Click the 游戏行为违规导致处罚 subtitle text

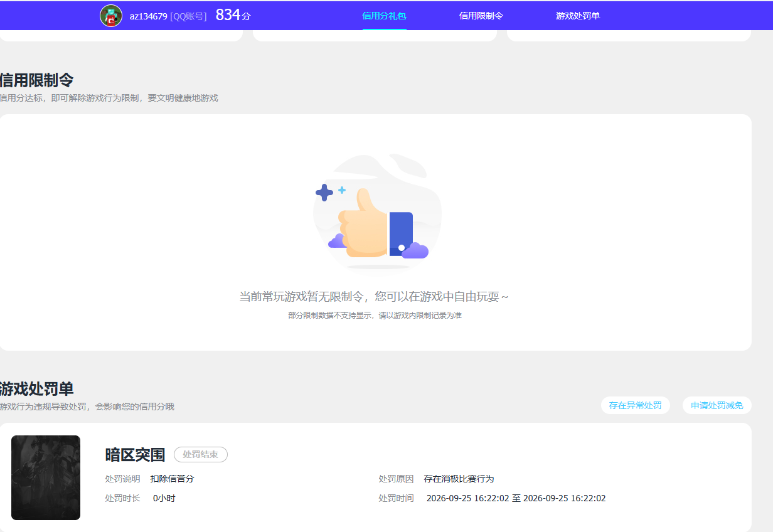87,407
